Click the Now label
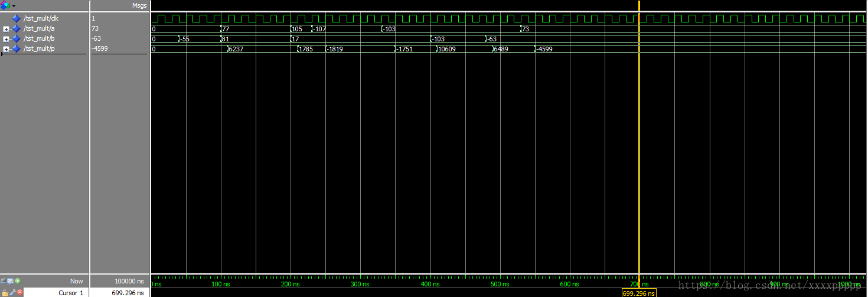The width and height of the screenshot is (868, 297). [x=77, y=281]
